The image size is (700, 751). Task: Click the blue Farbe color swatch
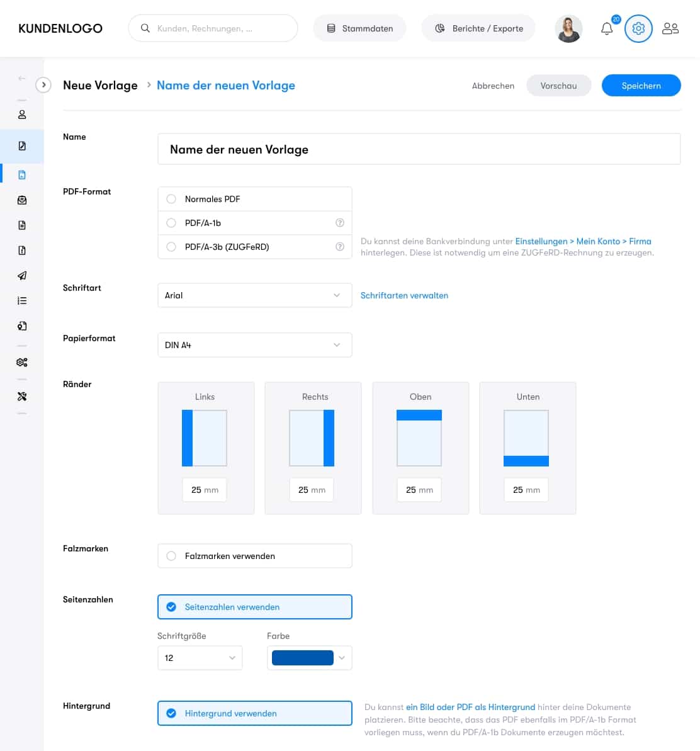point(303,658)
